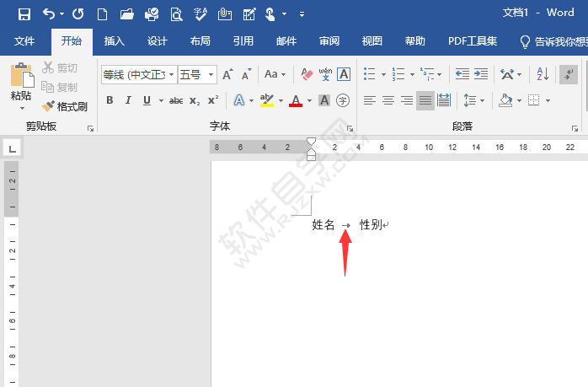
Task: Open the 审阅 tab
Action: pyautogui.click(x=329, y=41)
